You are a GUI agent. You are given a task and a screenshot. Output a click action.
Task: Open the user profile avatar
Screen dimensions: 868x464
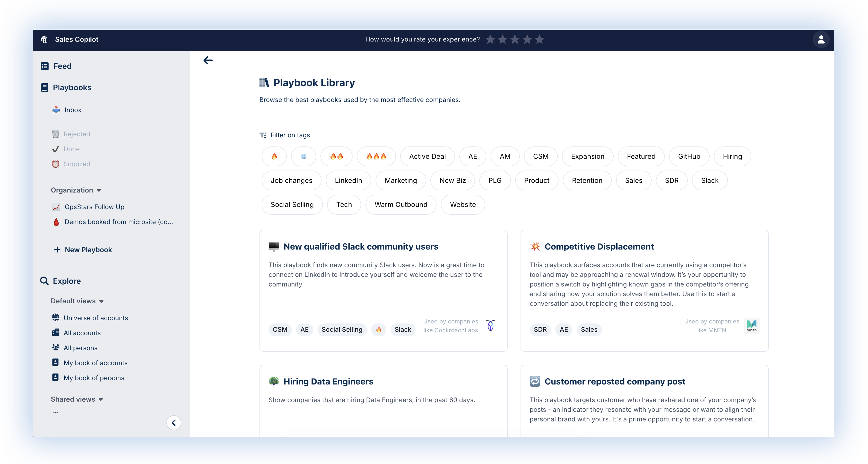point(821,39)
